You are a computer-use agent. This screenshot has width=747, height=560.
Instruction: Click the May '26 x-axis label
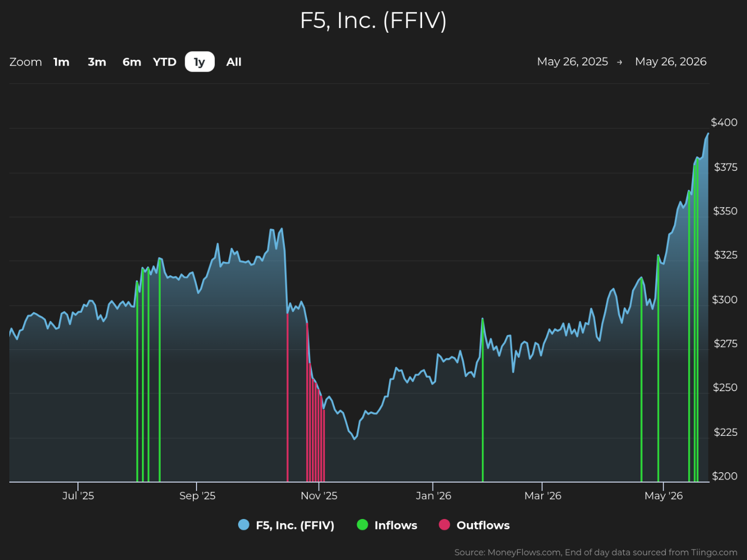tap(663, 496)
